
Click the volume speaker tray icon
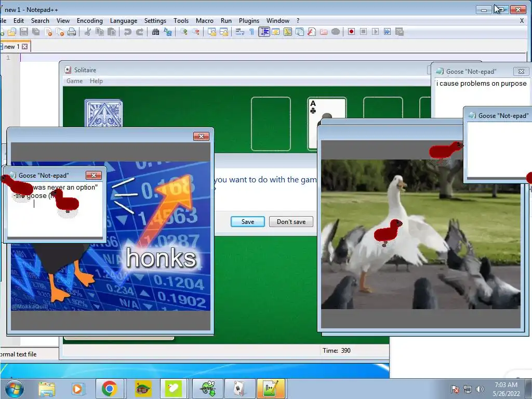tap(480, 389)
